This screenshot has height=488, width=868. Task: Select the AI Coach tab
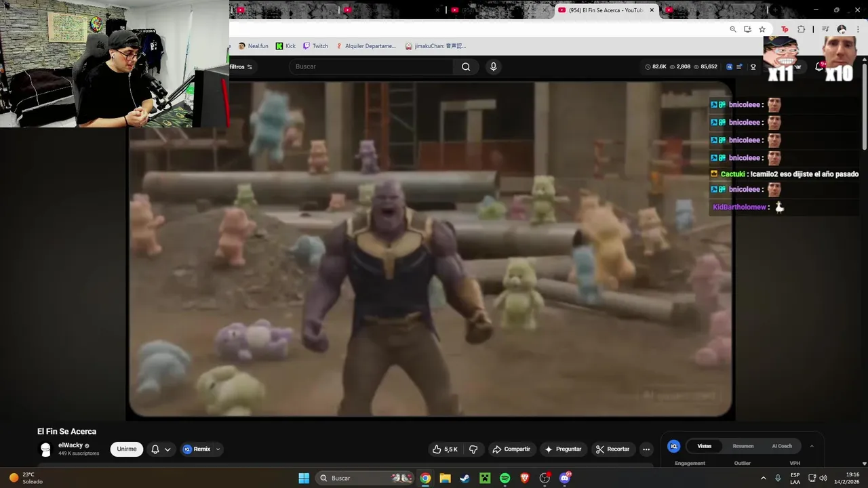(782, 446)
